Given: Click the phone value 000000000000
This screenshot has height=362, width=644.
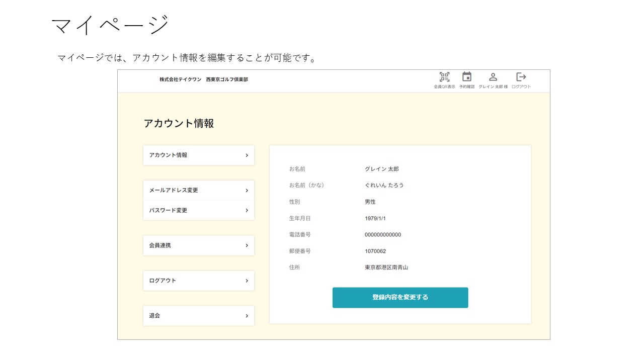Looking at the screenshot, I should [x=383, y=235].
